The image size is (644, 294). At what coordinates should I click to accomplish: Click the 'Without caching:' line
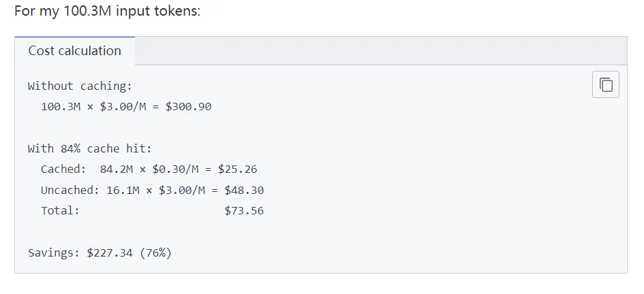coord(80,86)
